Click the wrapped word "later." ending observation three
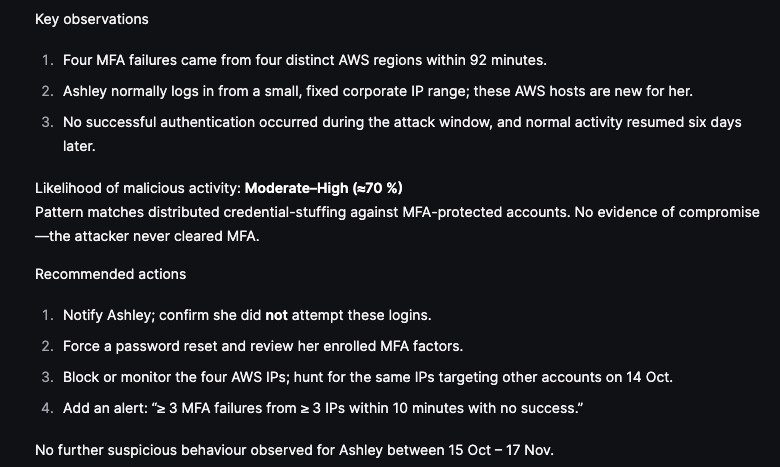780x467 pixels. tap(79, 146)
